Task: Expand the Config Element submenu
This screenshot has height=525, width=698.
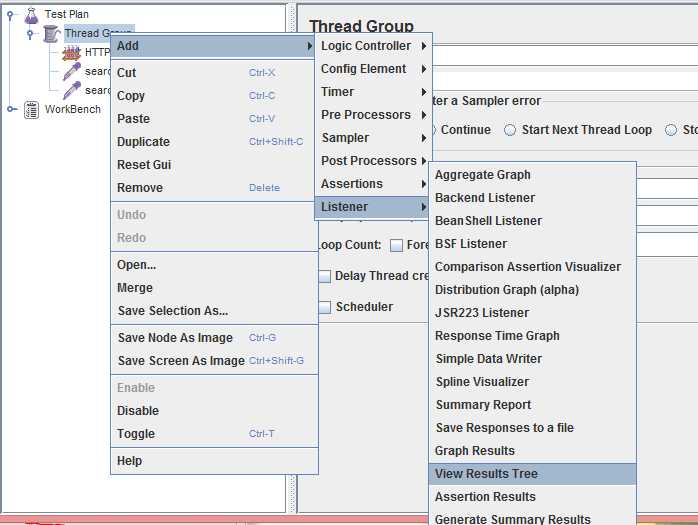Action: coord(373,69)
